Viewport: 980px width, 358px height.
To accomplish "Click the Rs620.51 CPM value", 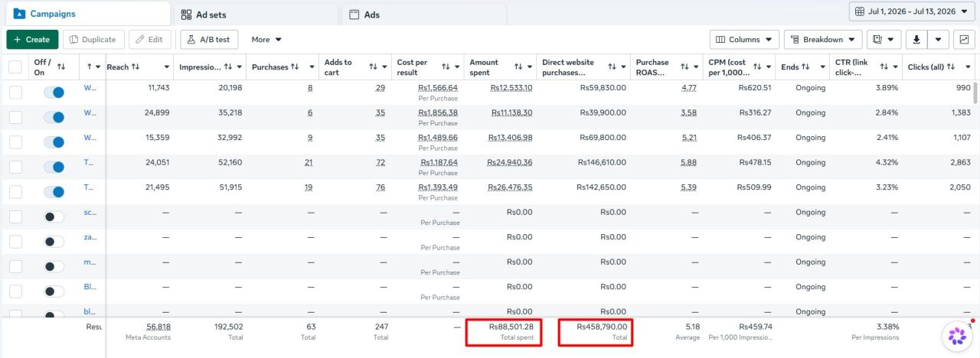I will (754, 88).
